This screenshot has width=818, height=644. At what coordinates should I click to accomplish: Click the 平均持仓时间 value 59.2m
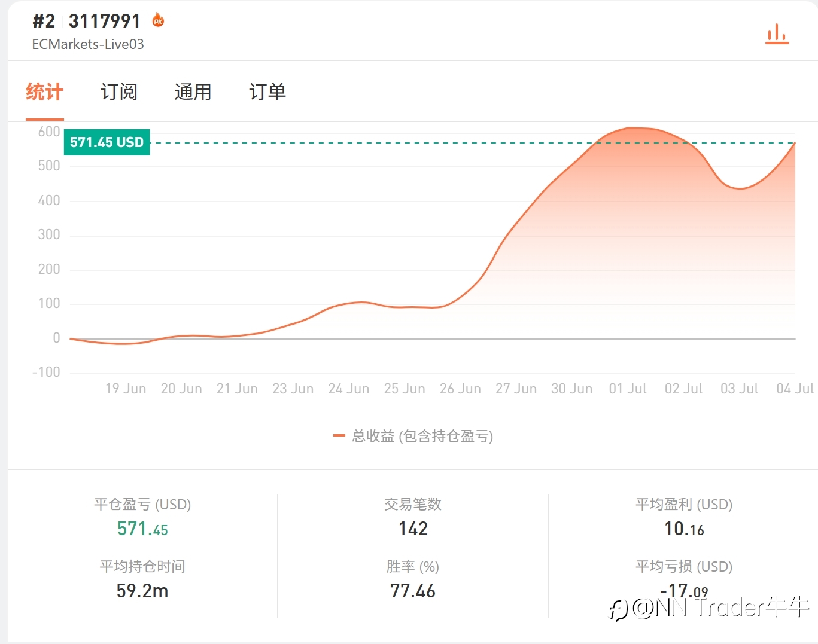[x=142, y=591]
